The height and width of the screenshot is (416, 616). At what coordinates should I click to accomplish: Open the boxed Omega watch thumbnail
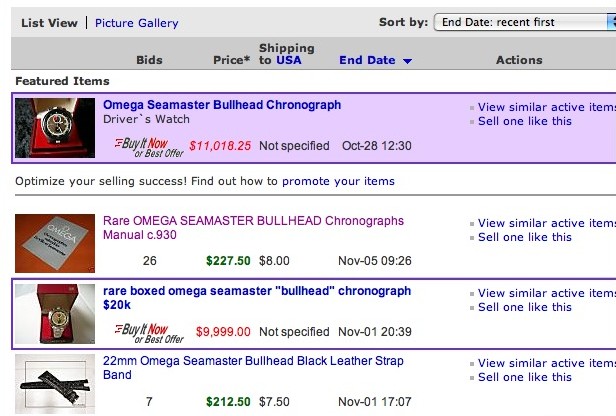pos(55,314)
